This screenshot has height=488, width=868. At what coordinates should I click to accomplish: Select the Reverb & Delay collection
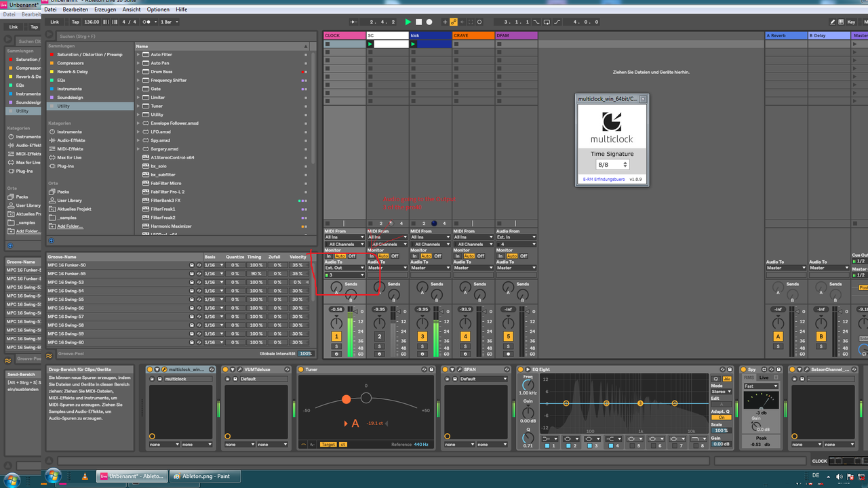(73, 71)
